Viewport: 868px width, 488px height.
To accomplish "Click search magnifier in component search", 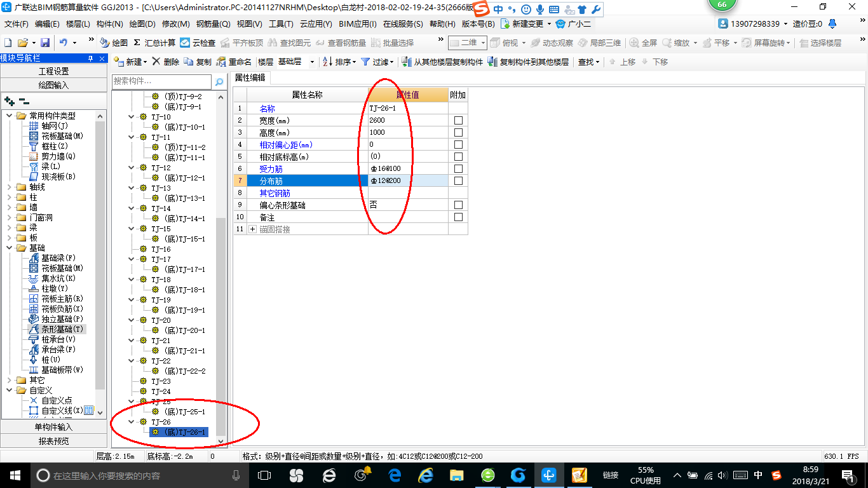I will point(219,81).
